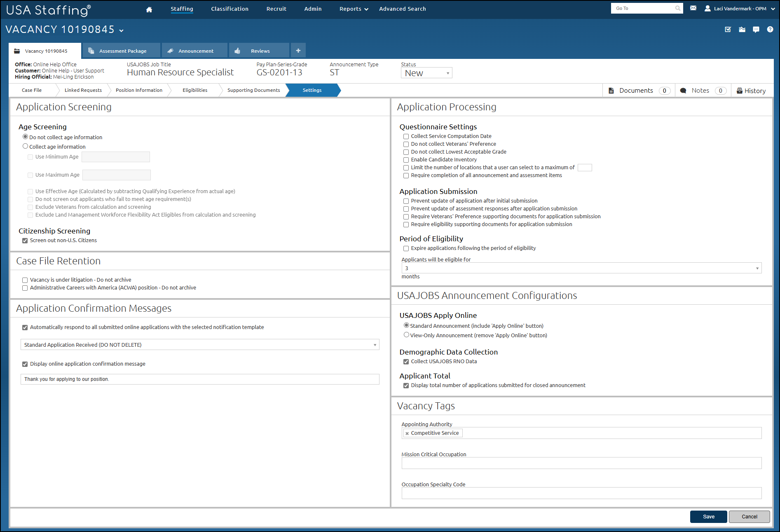Click the Mission Critical Occupation field

pyautogui.click(x=581, y=463)
